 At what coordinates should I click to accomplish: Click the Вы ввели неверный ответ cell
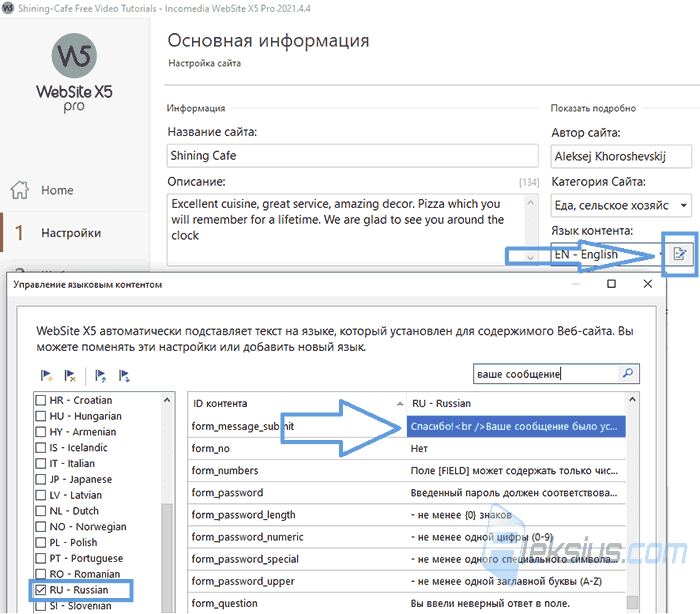point(516,603)
